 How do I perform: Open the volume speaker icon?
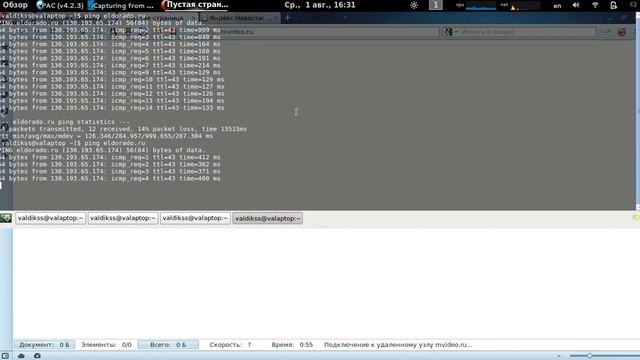pos(576,5)
